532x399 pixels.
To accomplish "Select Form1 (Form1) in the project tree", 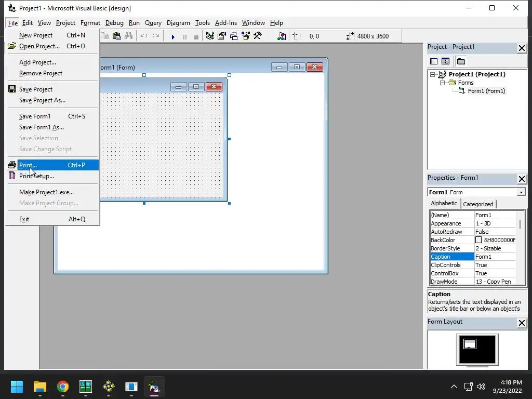I will click(486, 91).
